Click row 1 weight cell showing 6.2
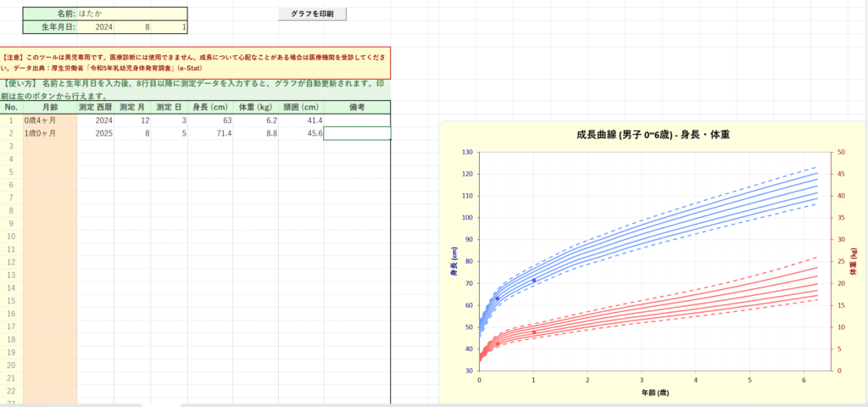This screenshot has width=868, height=407. tap(256, 120)
